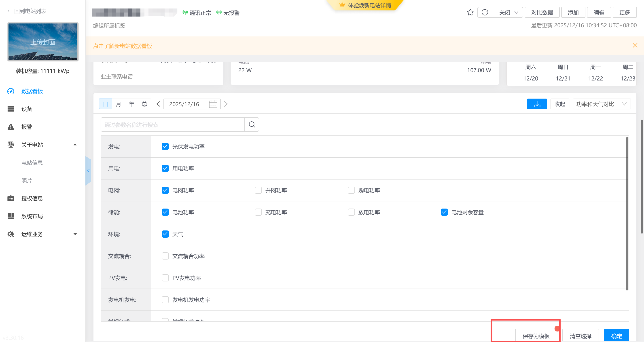
Task: Enable 并网功率 checkbox
Action: click(x=258, y=190)
